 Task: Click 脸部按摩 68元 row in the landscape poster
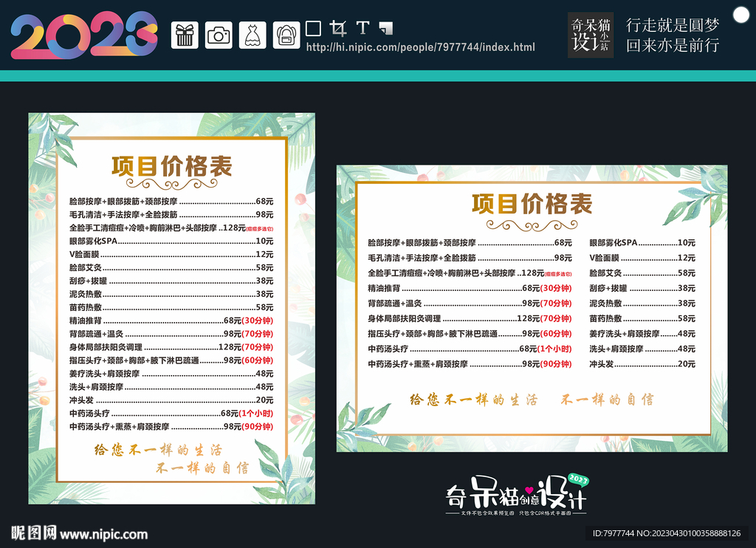click(470, 243)
